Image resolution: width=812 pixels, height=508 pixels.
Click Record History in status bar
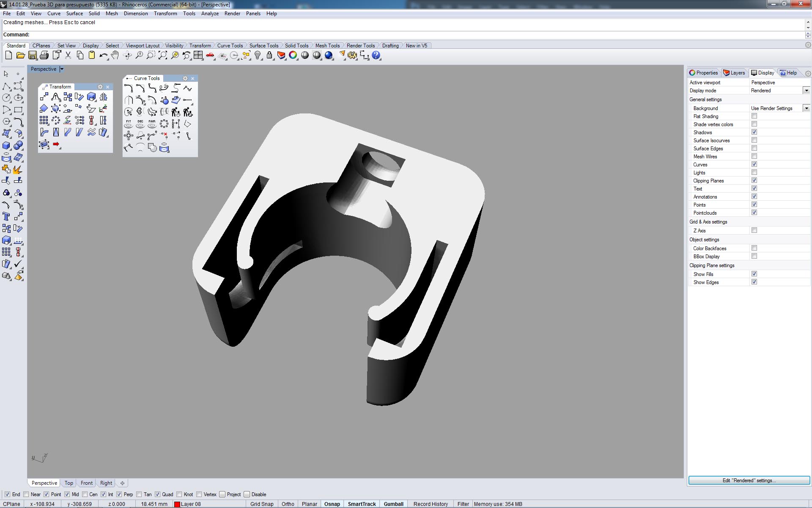[431, 504]
